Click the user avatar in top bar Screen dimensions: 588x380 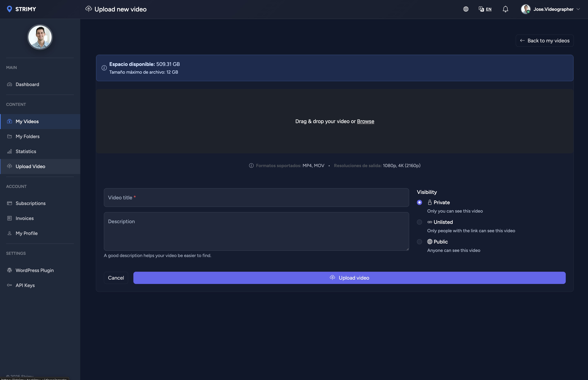click(x=526, y=9)
